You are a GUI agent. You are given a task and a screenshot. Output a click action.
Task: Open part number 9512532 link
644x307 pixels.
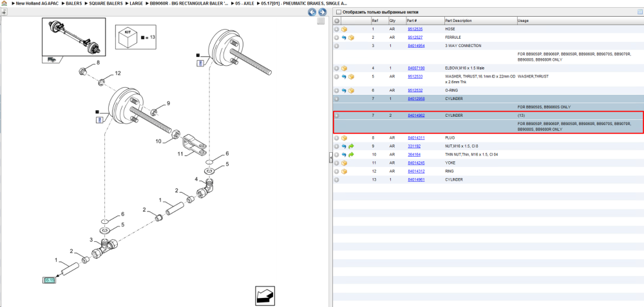click(x=415, y=90)
